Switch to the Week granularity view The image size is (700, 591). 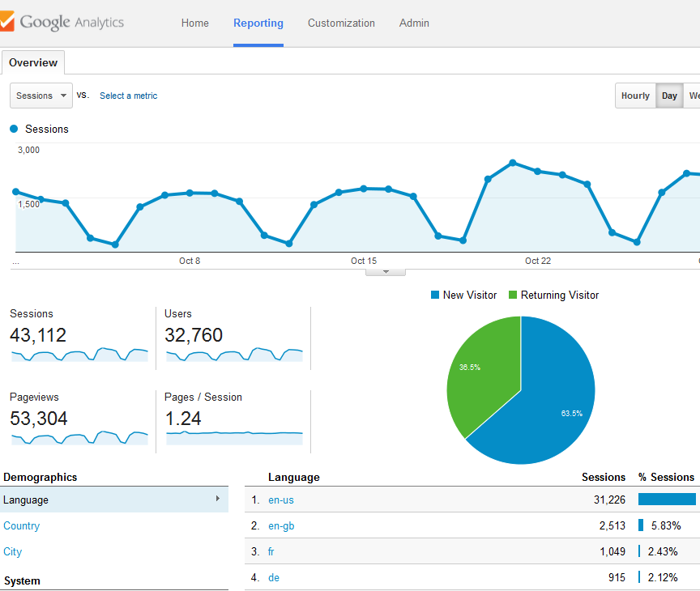695,95
